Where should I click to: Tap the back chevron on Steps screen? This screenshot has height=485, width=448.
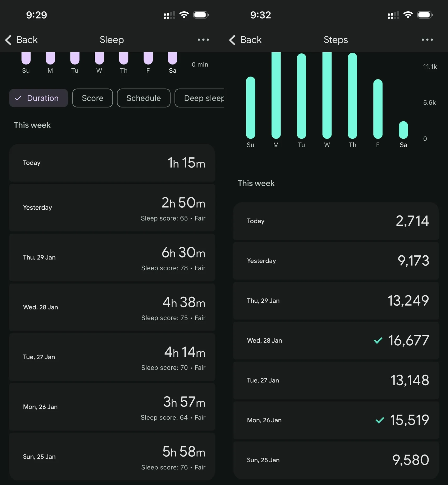(x=232, y=40)
